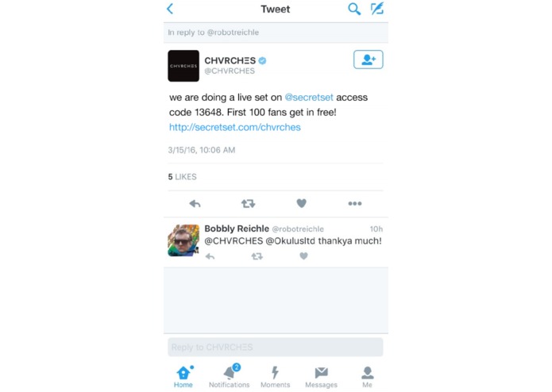Screen dimensions: 552x392
Task: Open more options for the CHVRCHES tweet
Action: coord(355,204)
